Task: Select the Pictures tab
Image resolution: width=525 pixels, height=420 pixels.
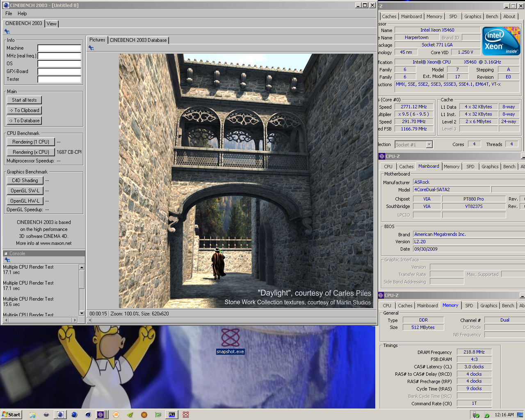Action: click(x=97, y=40)
